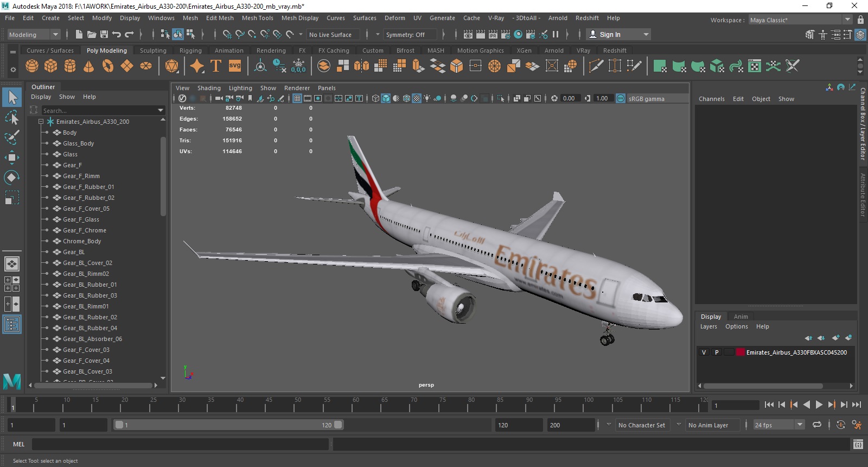Screen dimensions: 868x467
Task: Create a polygon sphere from shelf
Action: tap(32, 66)
